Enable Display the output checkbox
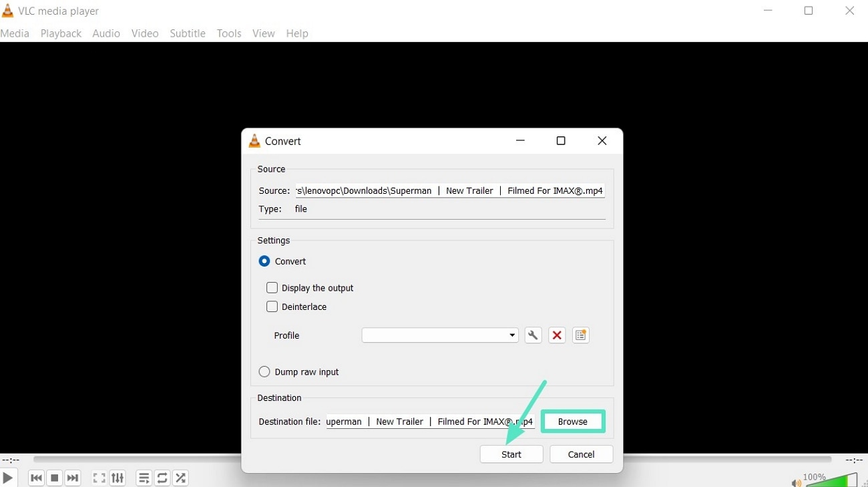The image size is (868, 487). point(272,288)
